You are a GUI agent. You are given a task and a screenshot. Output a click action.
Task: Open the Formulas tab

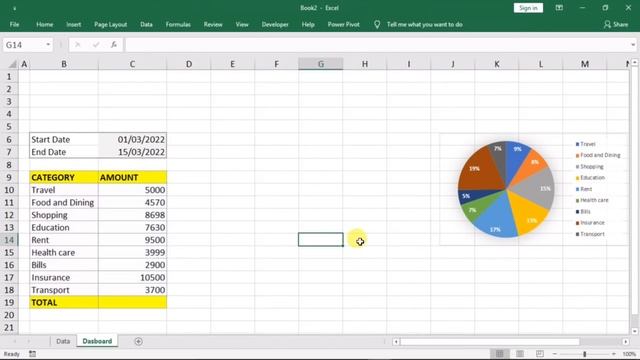point(178,24)
